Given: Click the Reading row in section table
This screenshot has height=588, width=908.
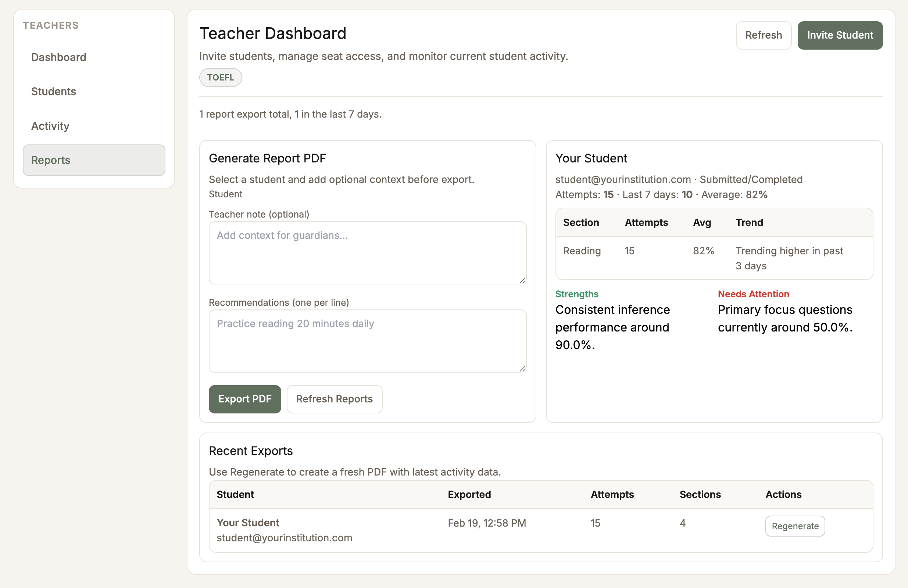Looking at the screenshot, I should coord(582,251).
